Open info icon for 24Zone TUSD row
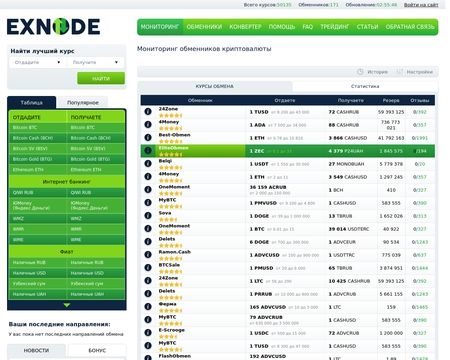Screen dimensions: 450x360 tap(148, 112)
